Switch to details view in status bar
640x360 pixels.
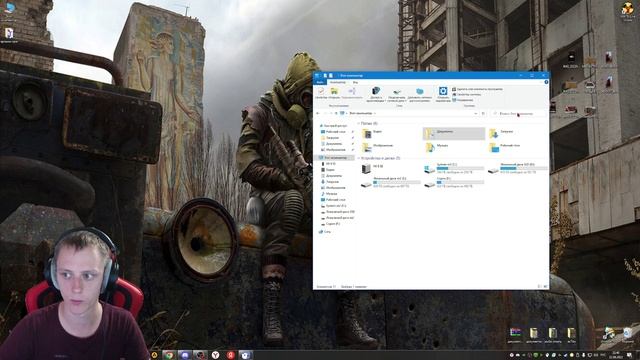539,287
